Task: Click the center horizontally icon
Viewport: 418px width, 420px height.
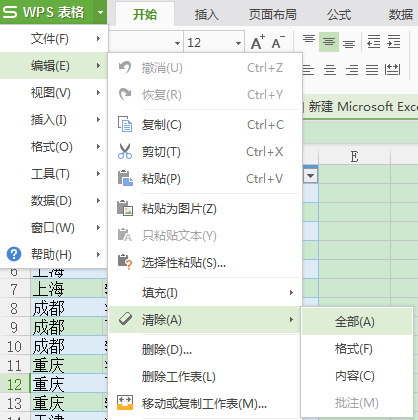Action: pos(330,70)
